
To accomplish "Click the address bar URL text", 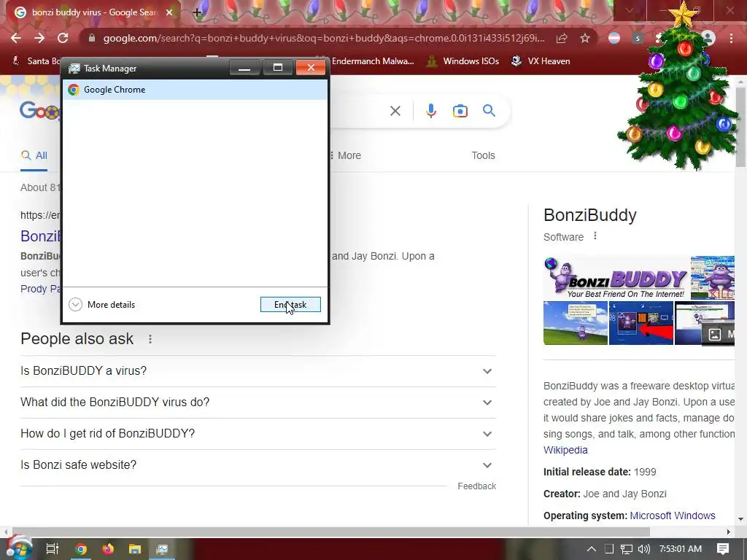I will [x=323, y=38].
